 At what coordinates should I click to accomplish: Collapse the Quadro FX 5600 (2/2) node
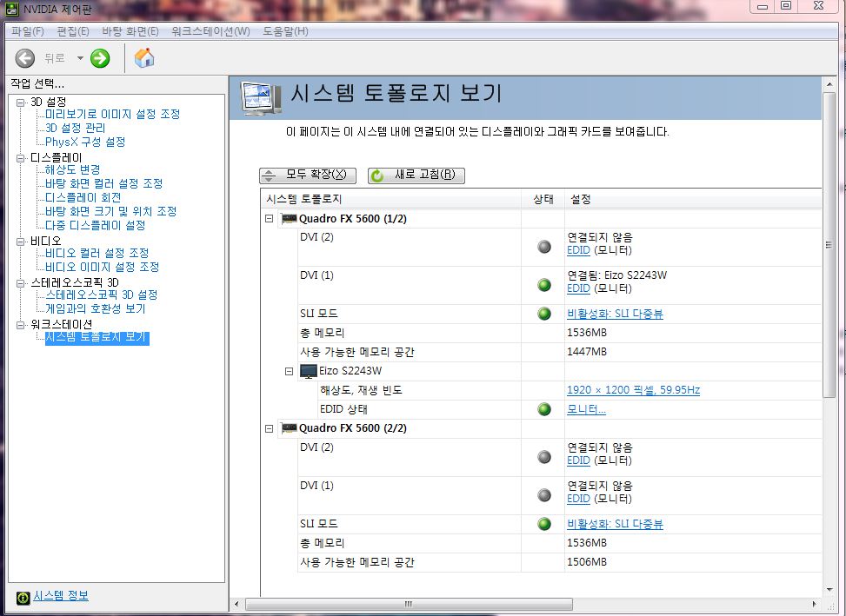[x=270, y=428]
